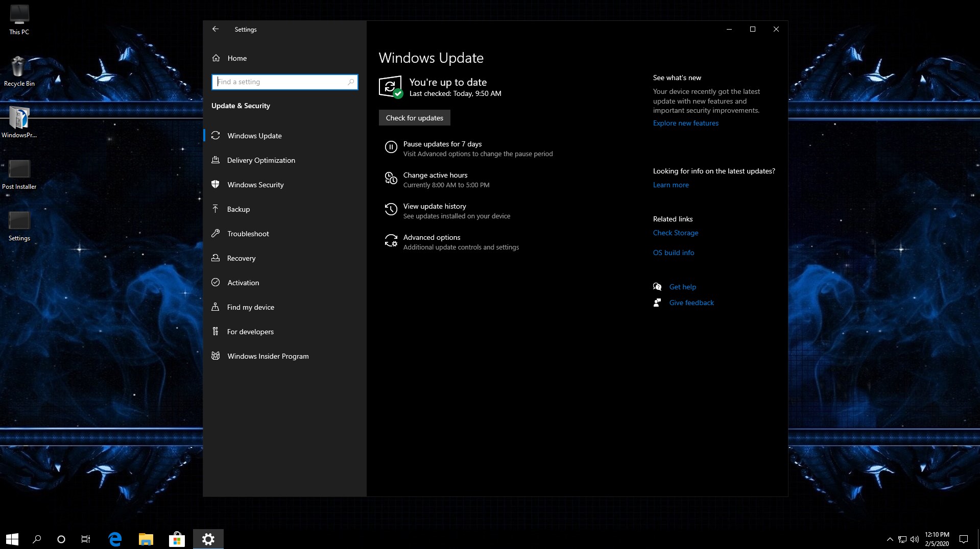This screenshot has width=980, height=549.
Task: Open Cortana from the taskbar
Action: tap(61, 539)
